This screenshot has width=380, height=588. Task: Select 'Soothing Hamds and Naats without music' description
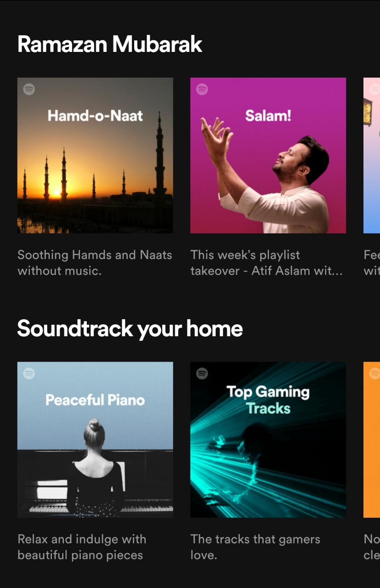(x=95, y=263)
